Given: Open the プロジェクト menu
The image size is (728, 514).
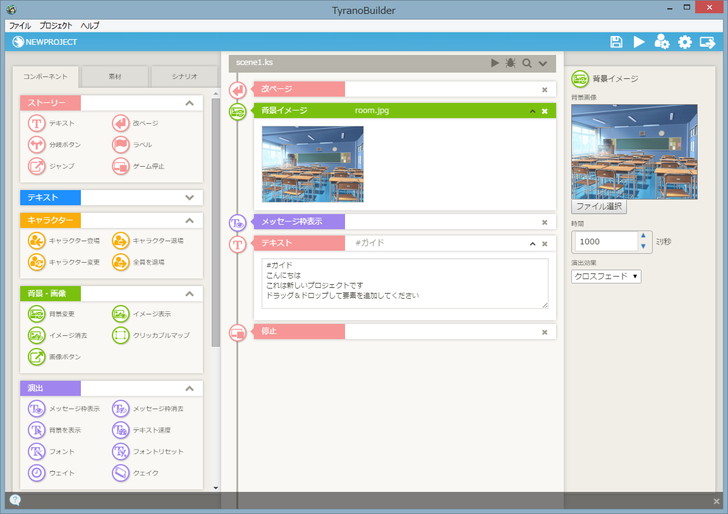Looking at the screenshot, I should click(x=55, y=26).
